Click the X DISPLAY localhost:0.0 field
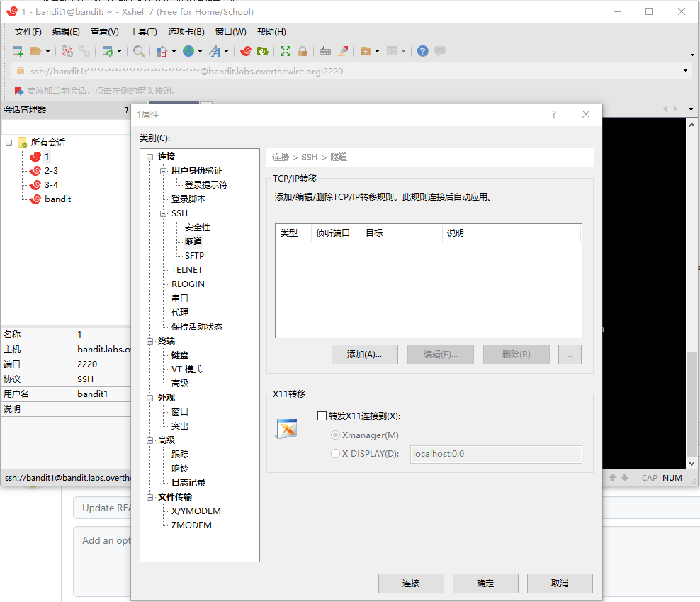Viewport: 700px width, 602px height. click(496, 454)
